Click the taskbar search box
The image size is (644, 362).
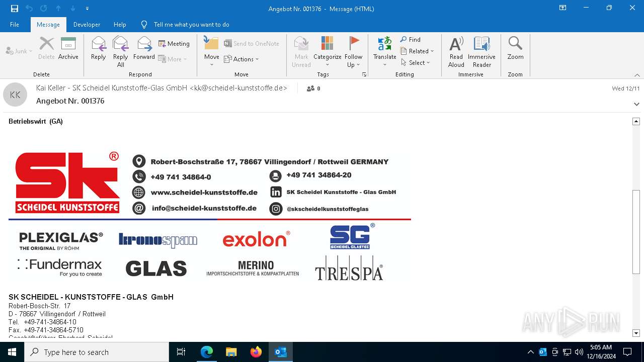[97, 352]
